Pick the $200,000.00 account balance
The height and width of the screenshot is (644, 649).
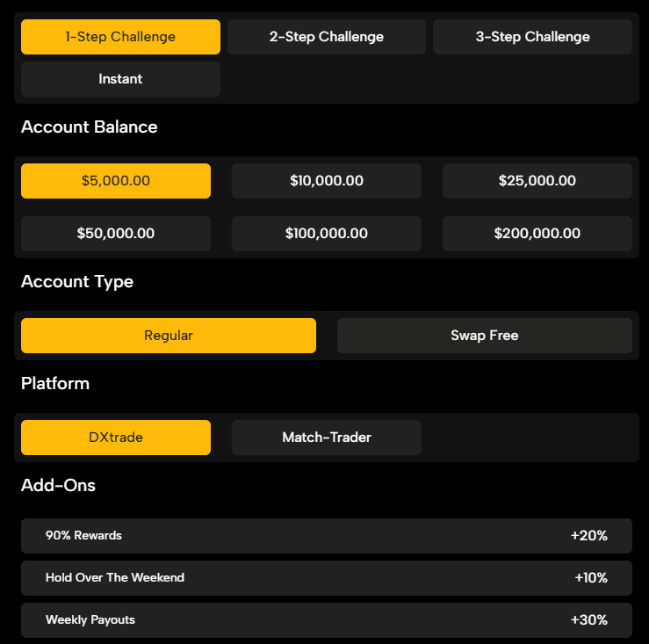tap(537, 234)
